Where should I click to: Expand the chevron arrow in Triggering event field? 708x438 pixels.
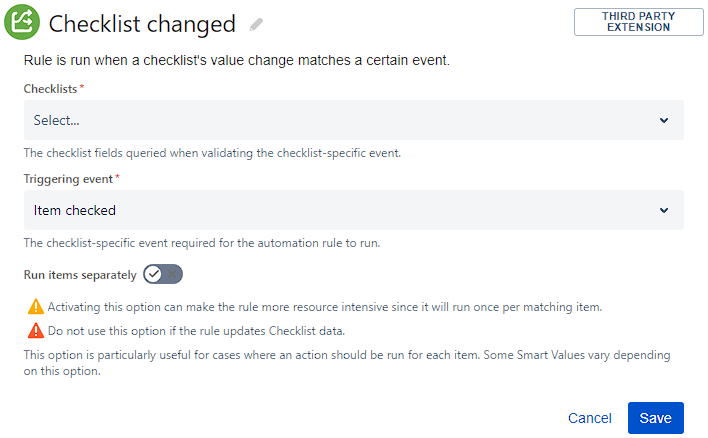[664, 210]
